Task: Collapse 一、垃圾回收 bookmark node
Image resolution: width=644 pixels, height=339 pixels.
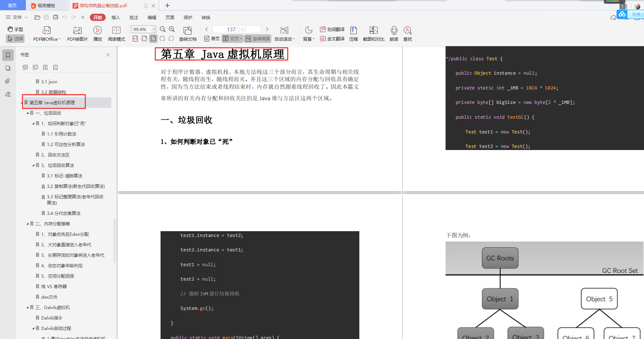Action: pyautogui.click(x=27, y=113)
